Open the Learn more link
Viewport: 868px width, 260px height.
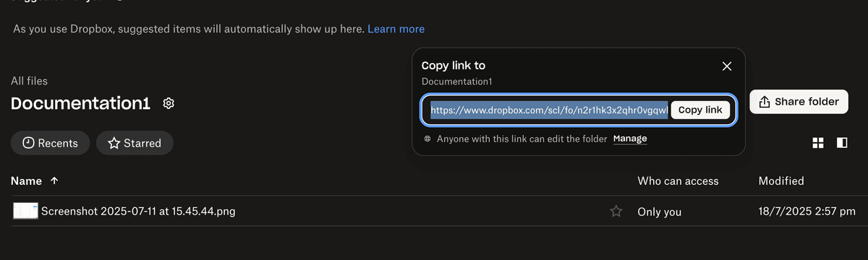click(396, 29)
